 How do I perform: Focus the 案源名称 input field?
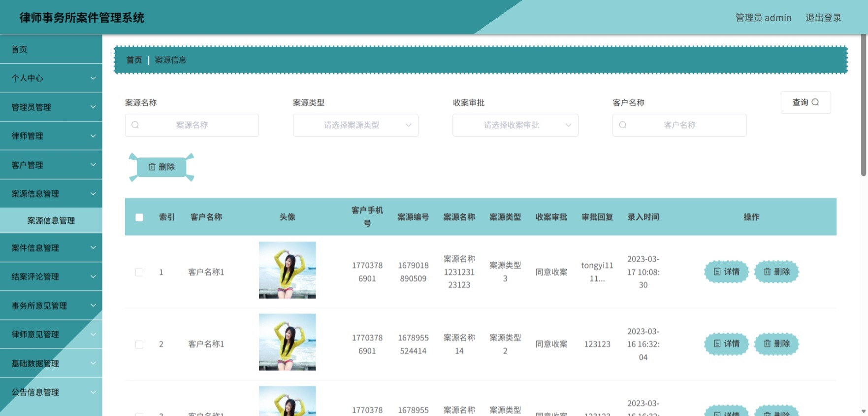[192, 125]
